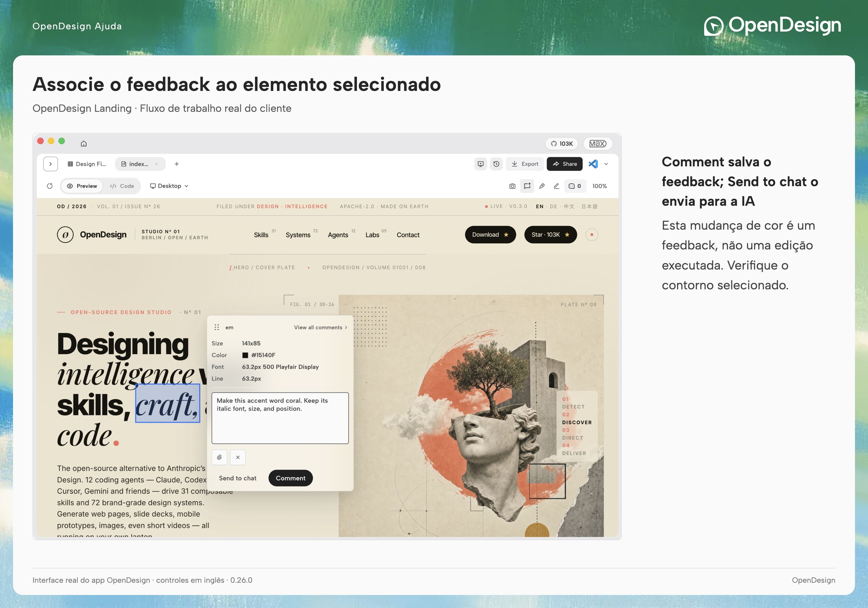This screenshot has width=868, height=608.
Task: Open the VS Code icon
Action: tap(593, 164)
